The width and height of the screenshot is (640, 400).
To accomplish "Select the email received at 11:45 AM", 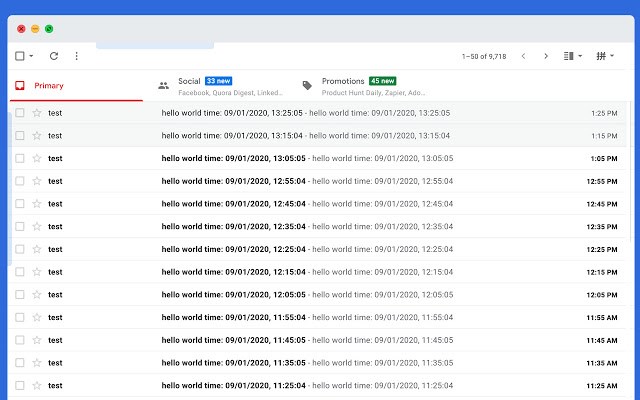I will click(20, 340).
